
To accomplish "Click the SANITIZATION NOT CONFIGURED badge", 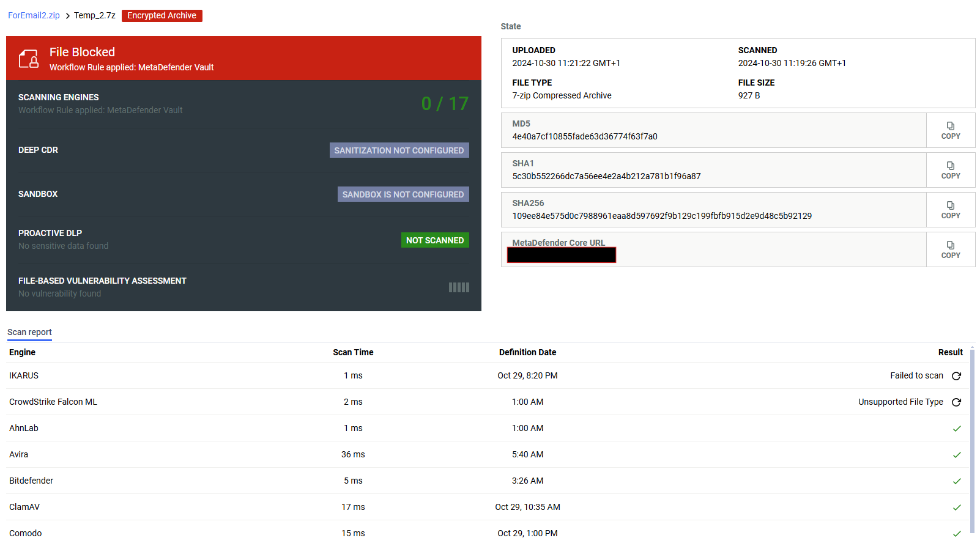I will pyautogui.click(x=399, y=150).
